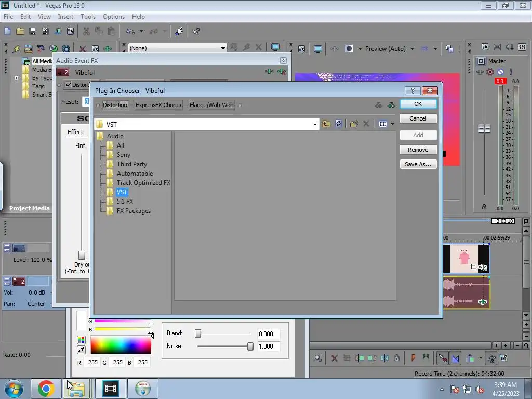Open the Windows Start menu

(x=14, y=389)
